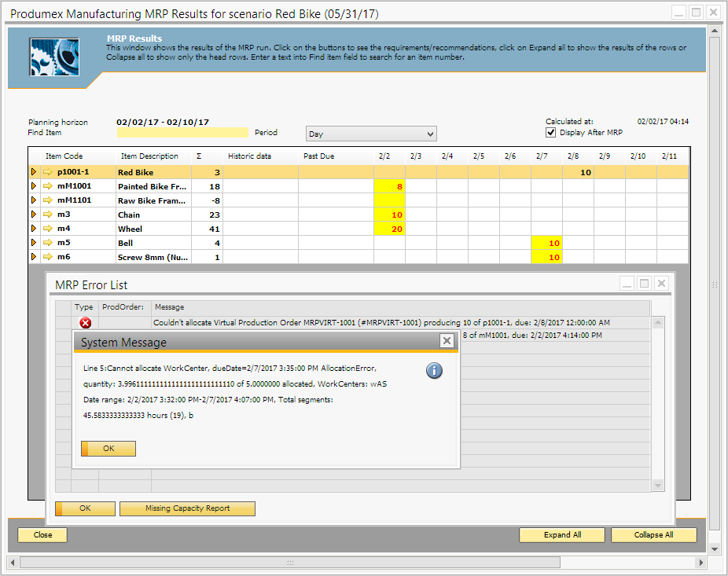Close the System Message dialog with X
This screenshot has height=576, width=728.
click(x=447, y=341)
